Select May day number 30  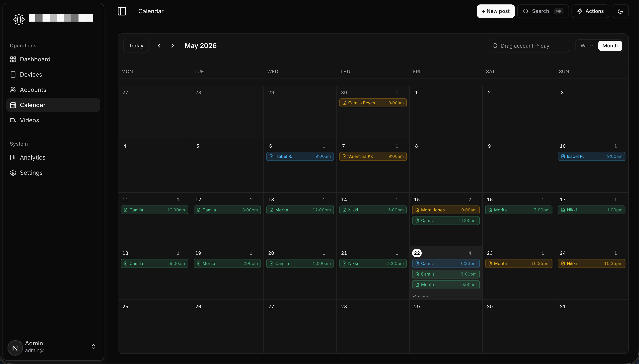[490, 307]
